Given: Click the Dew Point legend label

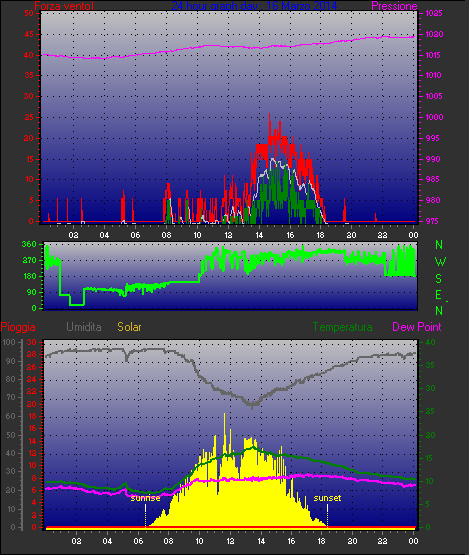Looking at the screenshot, I should 417,327.
